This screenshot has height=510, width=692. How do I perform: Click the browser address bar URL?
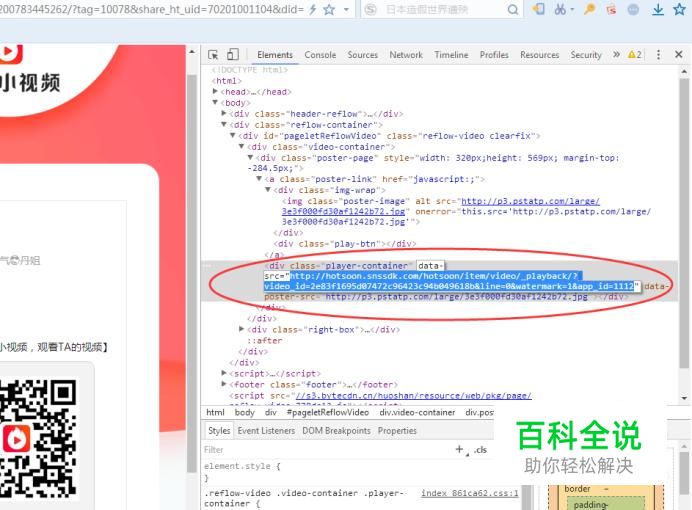click(x=152, y=9)
